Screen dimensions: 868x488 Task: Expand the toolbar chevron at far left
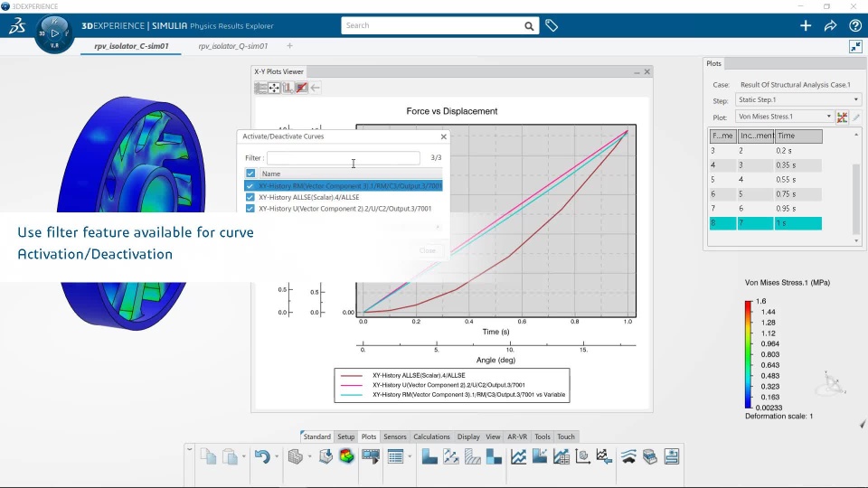[x=189, y=449]
